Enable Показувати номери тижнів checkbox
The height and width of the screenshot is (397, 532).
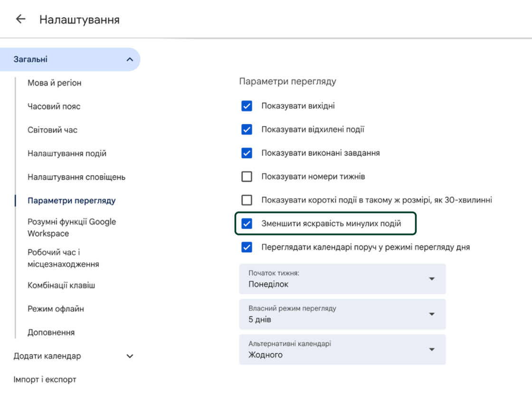click(x=247, y=177)
